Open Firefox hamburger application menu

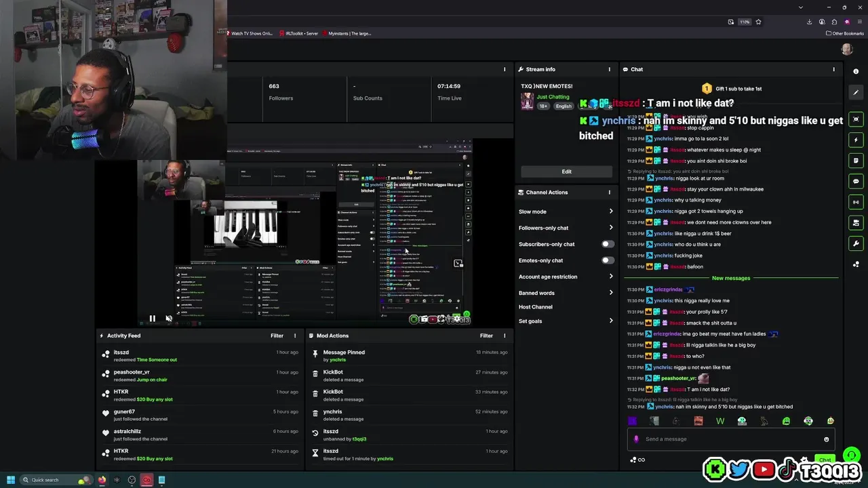[859, 22]
